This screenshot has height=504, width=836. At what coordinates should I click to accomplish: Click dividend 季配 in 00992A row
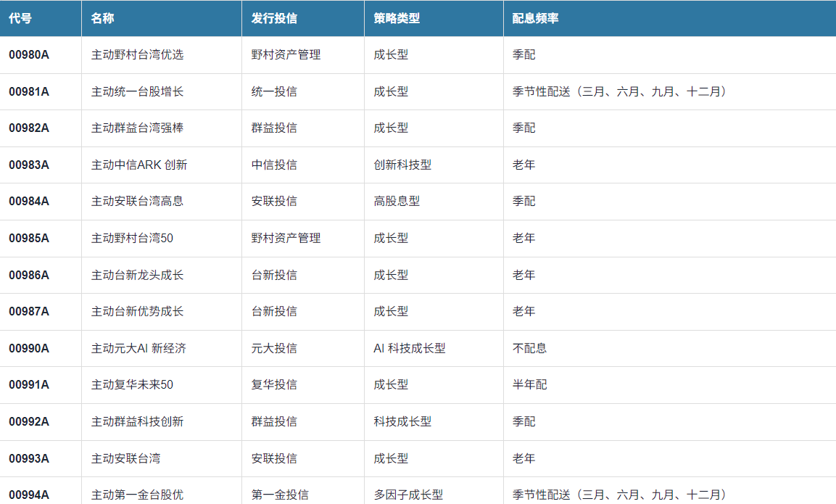click(523, 421)
